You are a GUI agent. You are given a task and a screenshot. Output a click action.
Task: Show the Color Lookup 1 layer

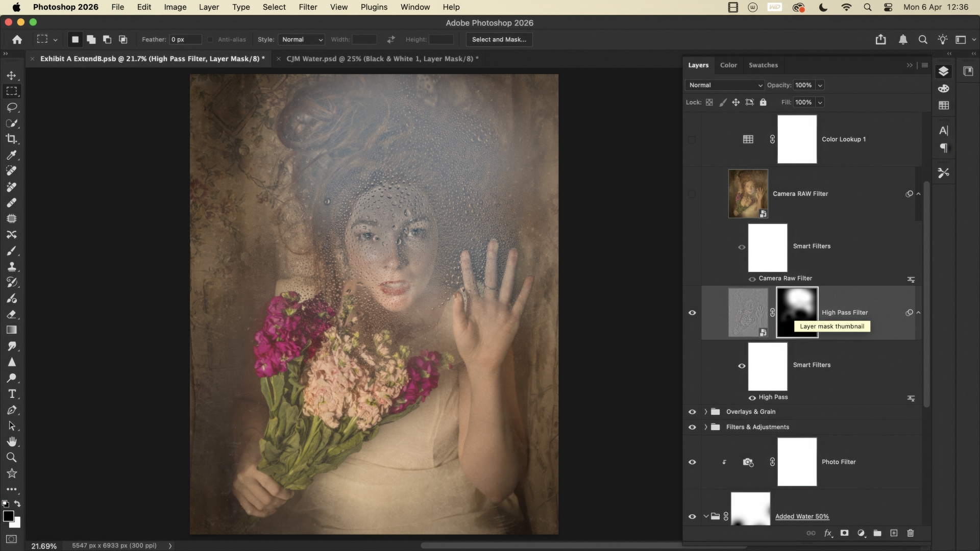(692, 139)
